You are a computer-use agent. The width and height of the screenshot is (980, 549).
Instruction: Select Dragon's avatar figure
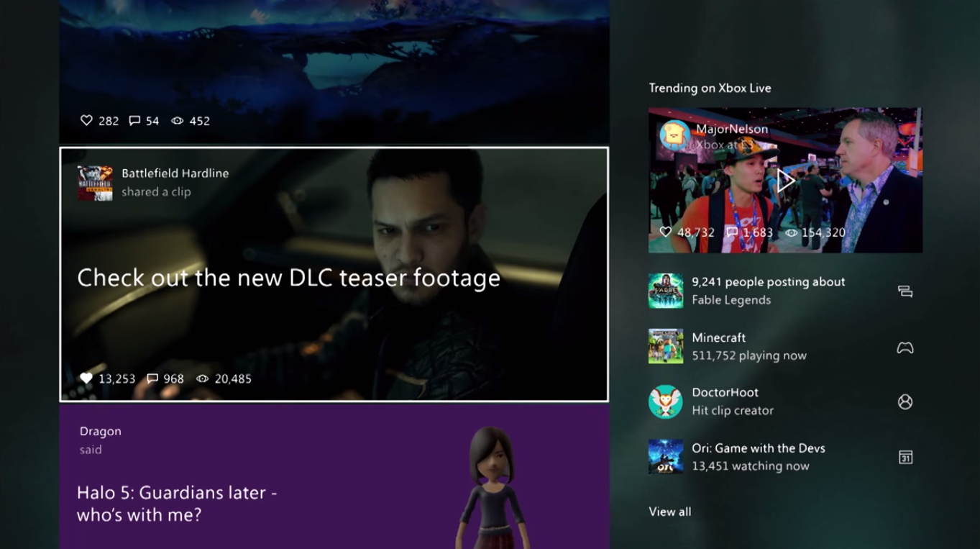click(492, 488)
